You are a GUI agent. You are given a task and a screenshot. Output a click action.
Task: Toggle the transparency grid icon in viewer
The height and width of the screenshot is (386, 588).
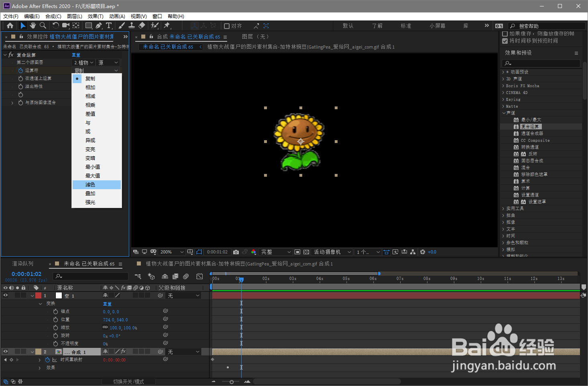[x=306, y=252]
